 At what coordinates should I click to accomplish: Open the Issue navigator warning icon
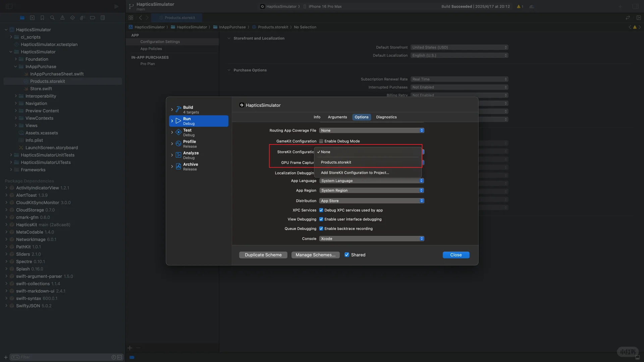pos(62,18)
